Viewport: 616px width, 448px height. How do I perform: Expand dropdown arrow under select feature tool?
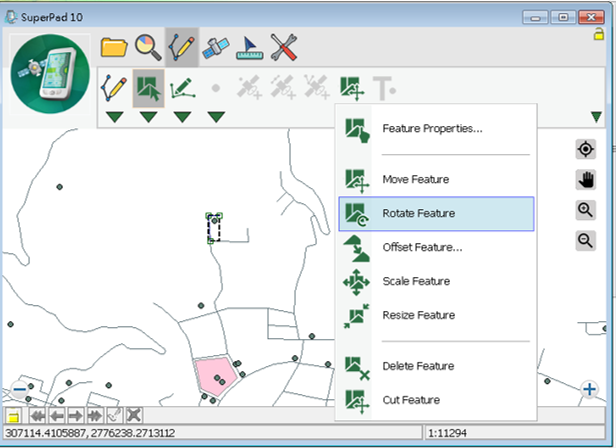(x=148, y=118)
